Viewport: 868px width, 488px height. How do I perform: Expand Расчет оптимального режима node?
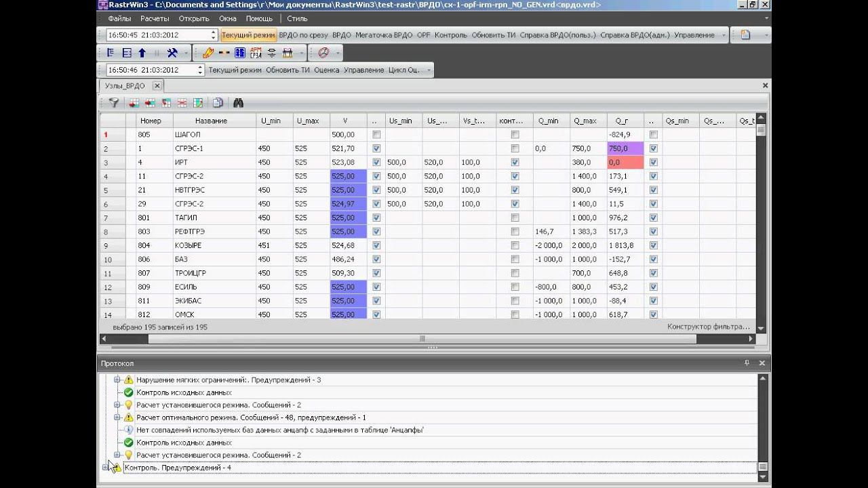coord(117,418)
